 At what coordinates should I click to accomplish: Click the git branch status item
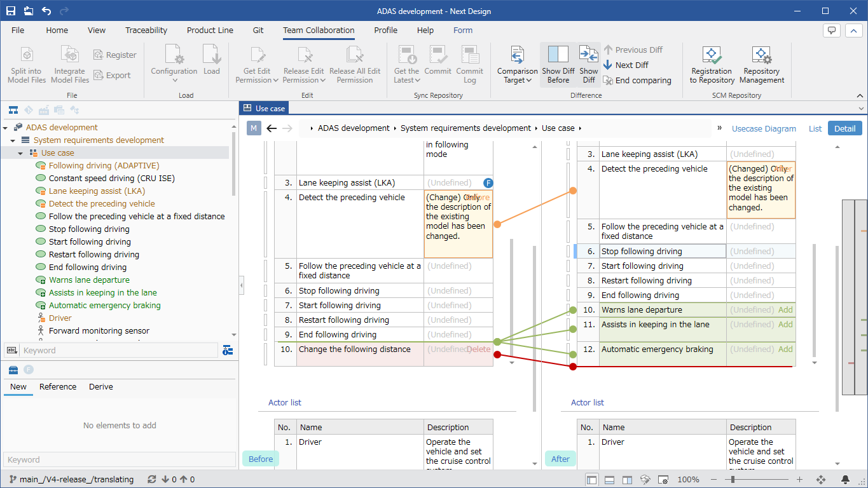pyautogui.click(x=71, y=480)
